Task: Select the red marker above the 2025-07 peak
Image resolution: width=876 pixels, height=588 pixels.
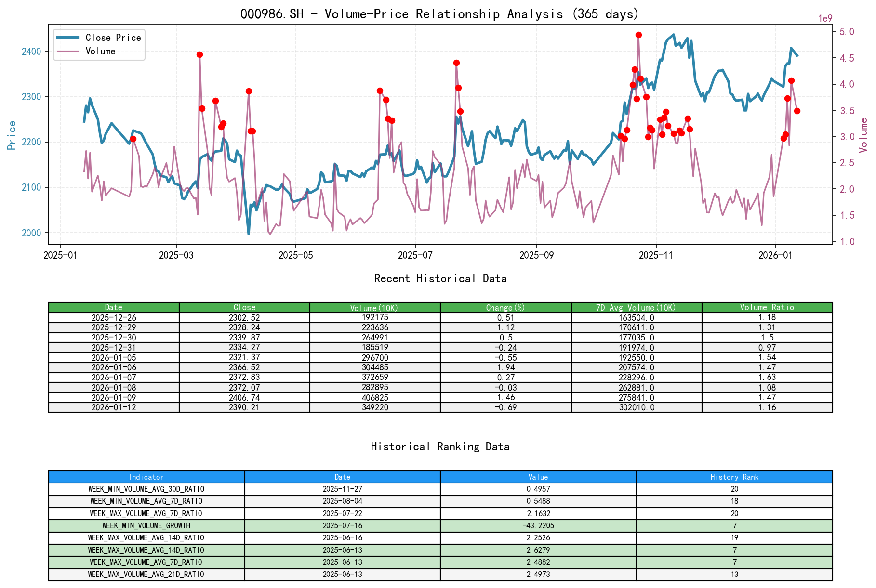Action: click(455, 62)
